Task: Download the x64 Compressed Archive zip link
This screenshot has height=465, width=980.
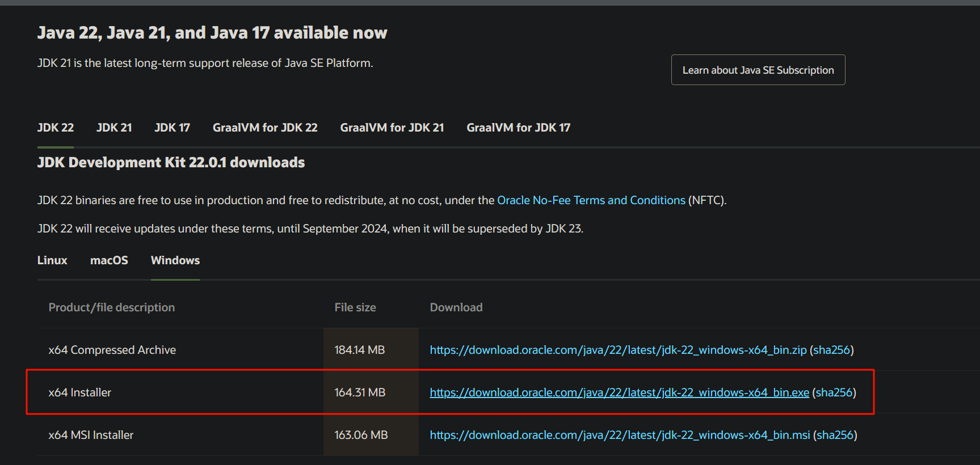Action: tap(618, 350)
